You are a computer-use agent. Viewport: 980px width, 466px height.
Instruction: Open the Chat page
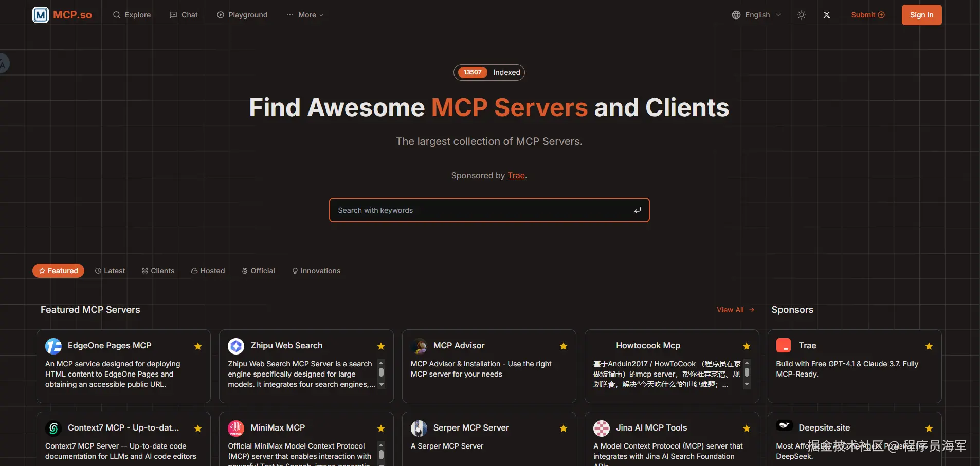click(x=184, y=15)
